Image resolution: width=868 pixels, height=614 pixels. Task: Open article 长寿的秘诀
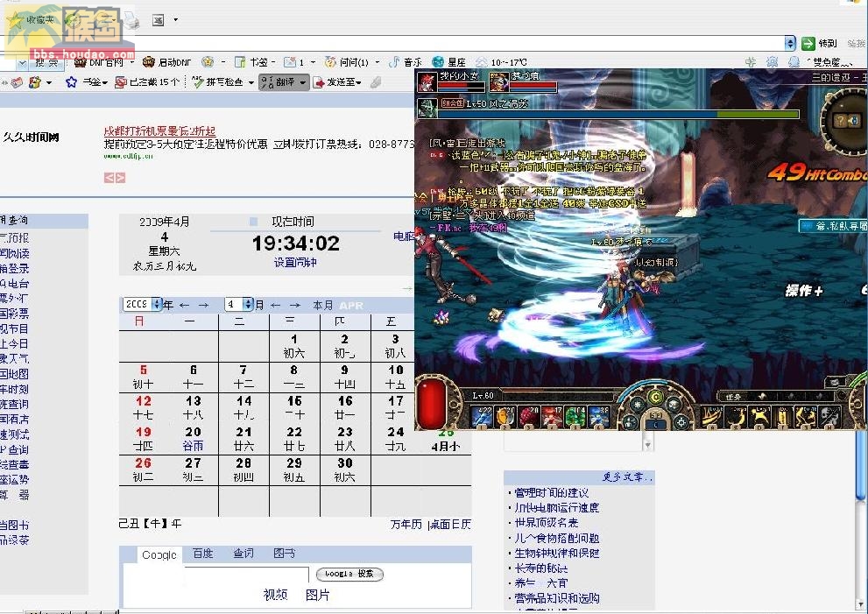click(x=540, y=568)
